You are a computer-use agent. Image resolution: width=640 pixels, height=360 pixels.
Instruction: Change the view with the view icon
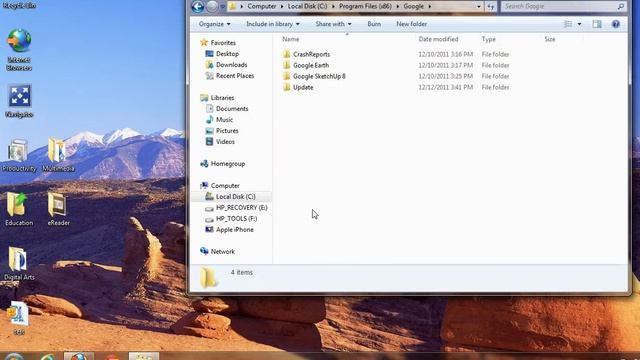click(x=568, y=24)
